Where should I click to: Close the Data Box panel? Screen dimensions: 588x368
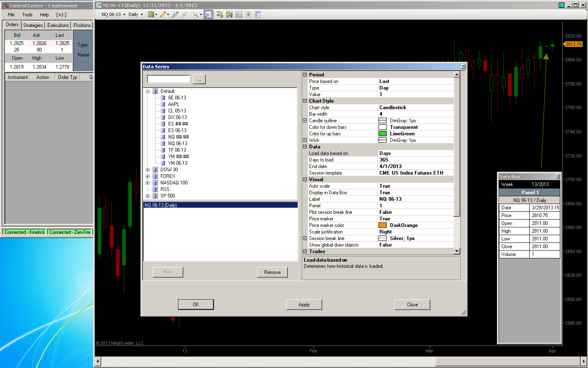(x=557, y=176)
